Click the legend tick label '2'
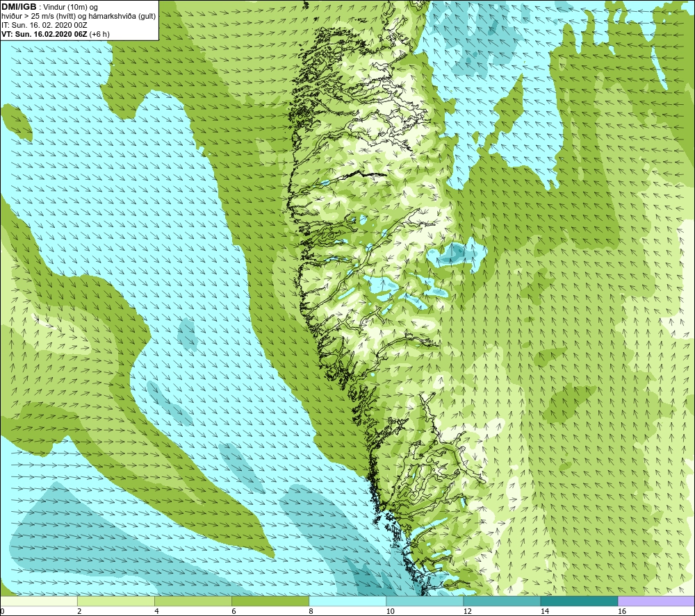Image resolution: width=695 pixels, height=616 pixels. [x=79, y=611]
